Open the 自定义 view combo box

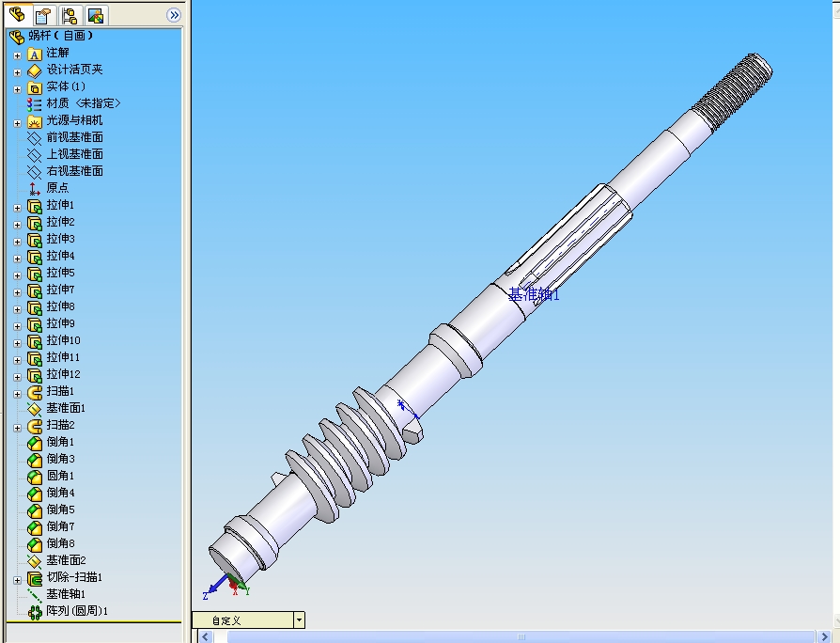pyautogui.click(x=298, y=619)
